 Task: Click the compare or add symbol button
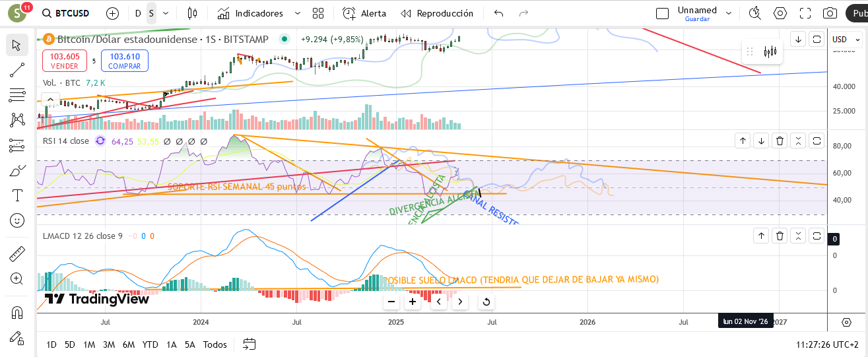(112, 13)
